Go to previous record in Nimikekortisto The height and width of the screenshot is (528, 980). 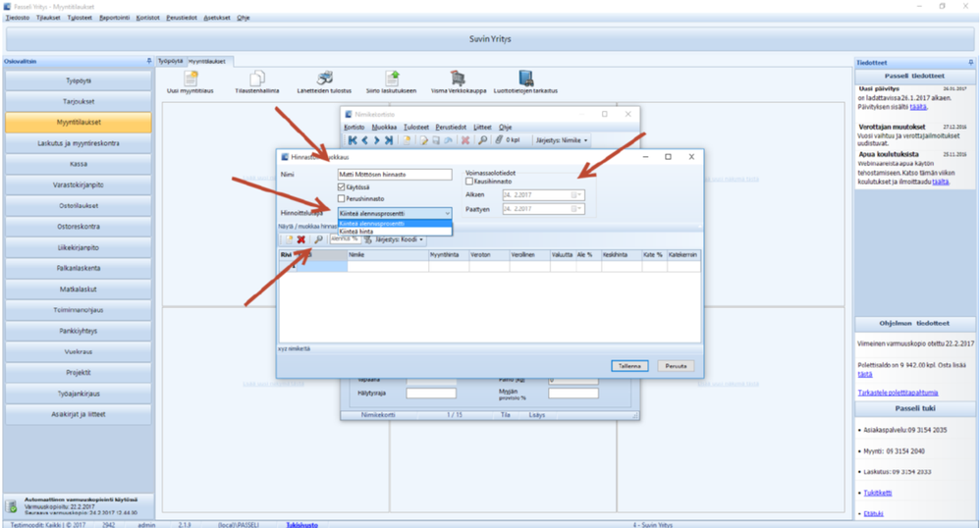365,140
